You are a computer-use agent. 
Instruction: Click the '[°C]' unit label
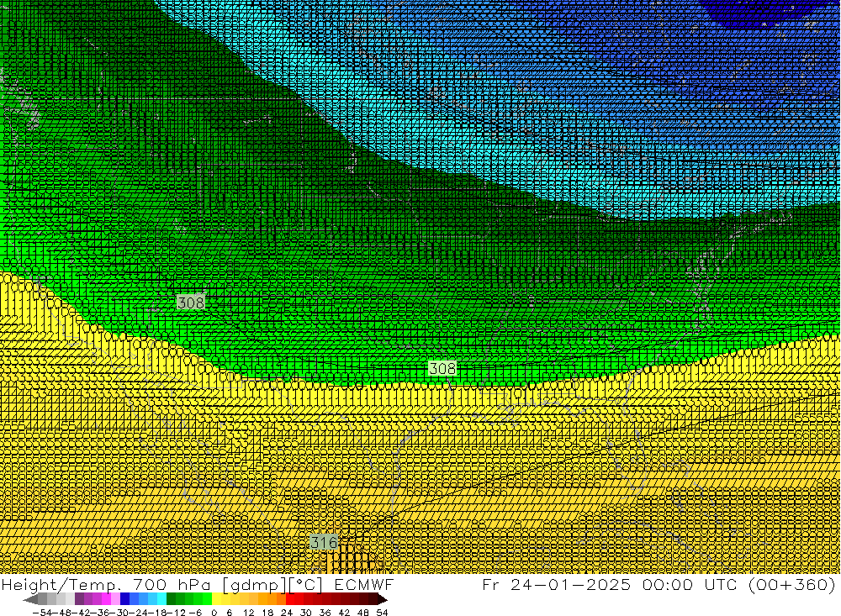[x=306, y=584]
